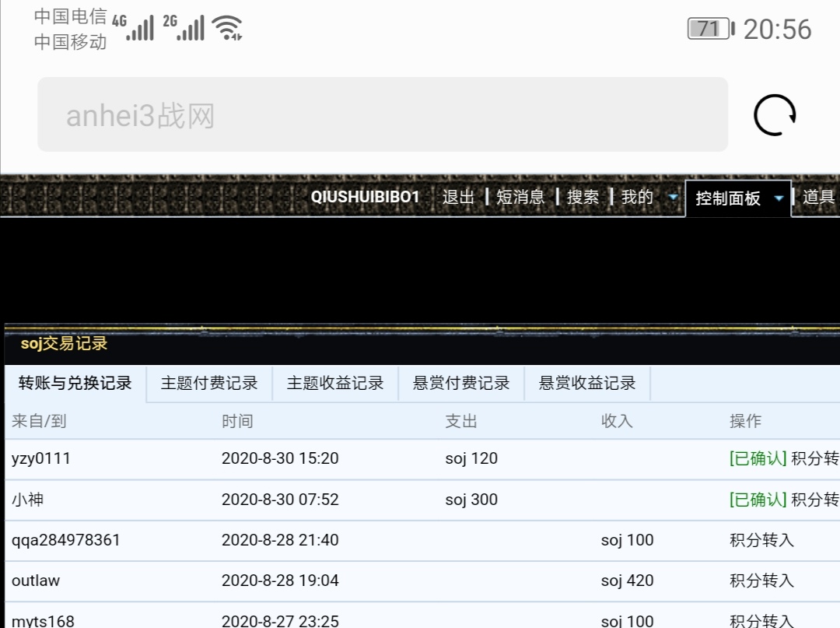Open the 悬赏付费记录 tab
The image size is (840, 628).
pyautogui.click(x=461, y=383)
